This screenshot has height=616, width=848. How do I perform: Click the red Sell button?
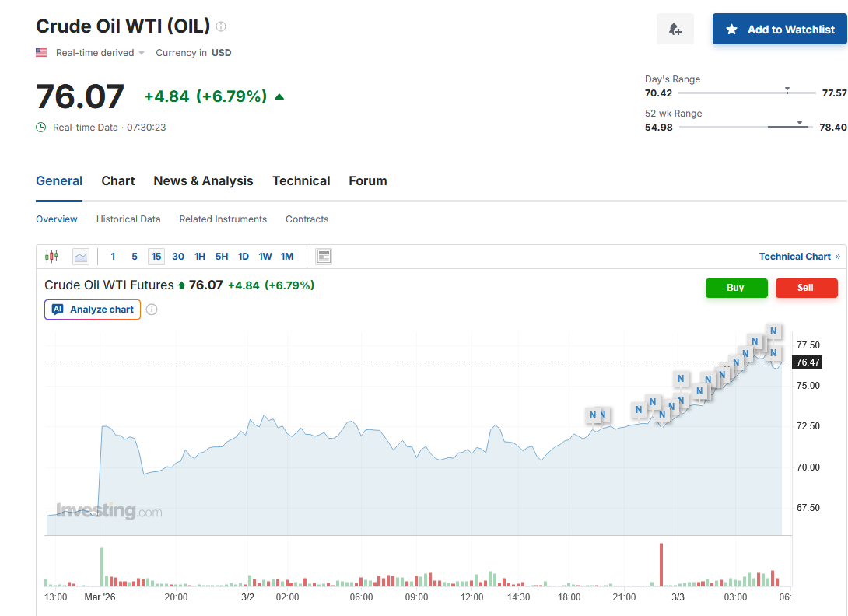click(x=806, y=288)
